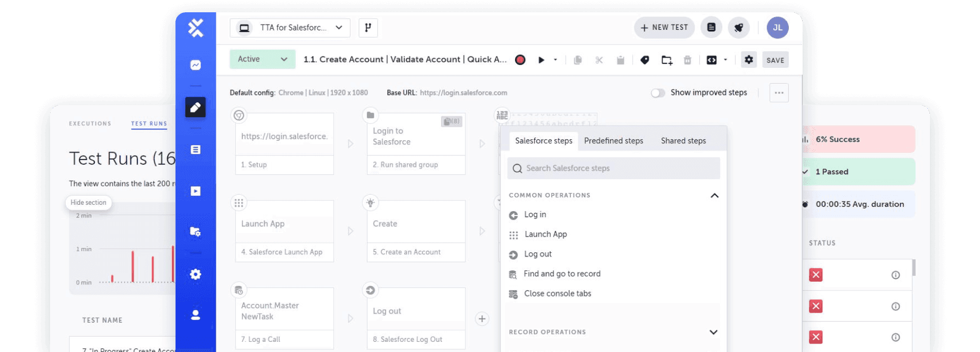Open the test runs play icon in sidebar

[195, 191]
